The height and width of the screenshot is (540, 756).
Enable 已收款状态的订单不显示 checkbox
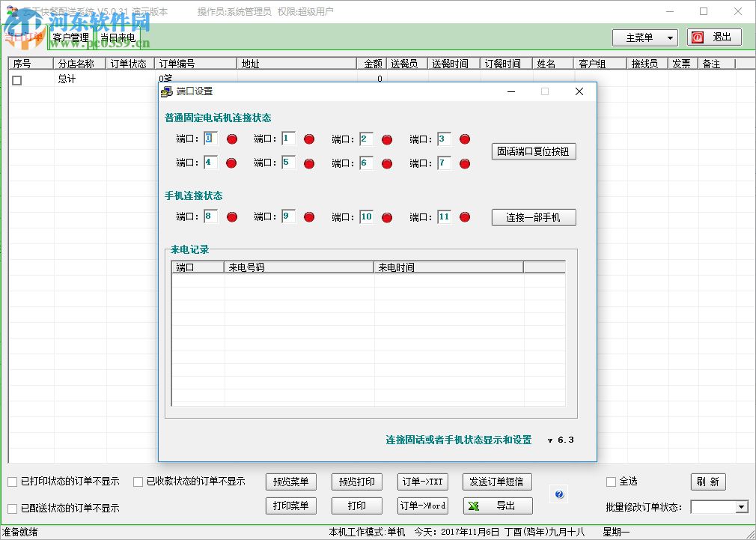[x=138, y=482]
